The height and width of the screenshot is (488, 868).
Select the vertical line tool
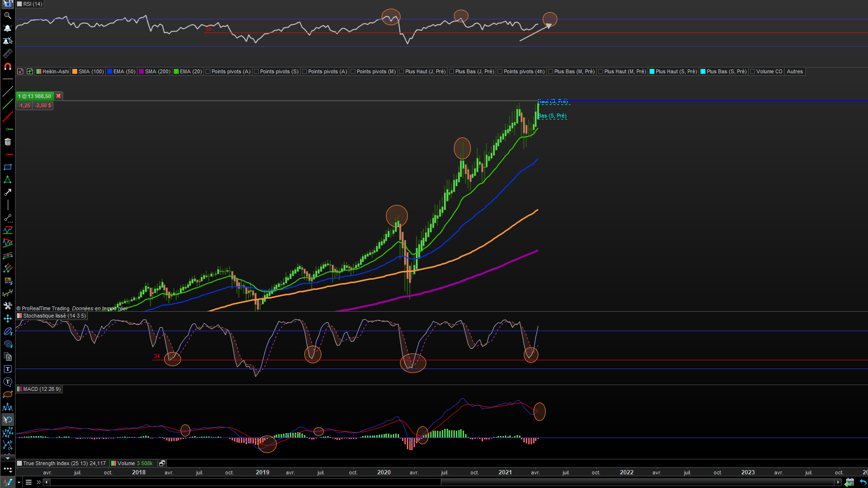click(x=7, y=205)
